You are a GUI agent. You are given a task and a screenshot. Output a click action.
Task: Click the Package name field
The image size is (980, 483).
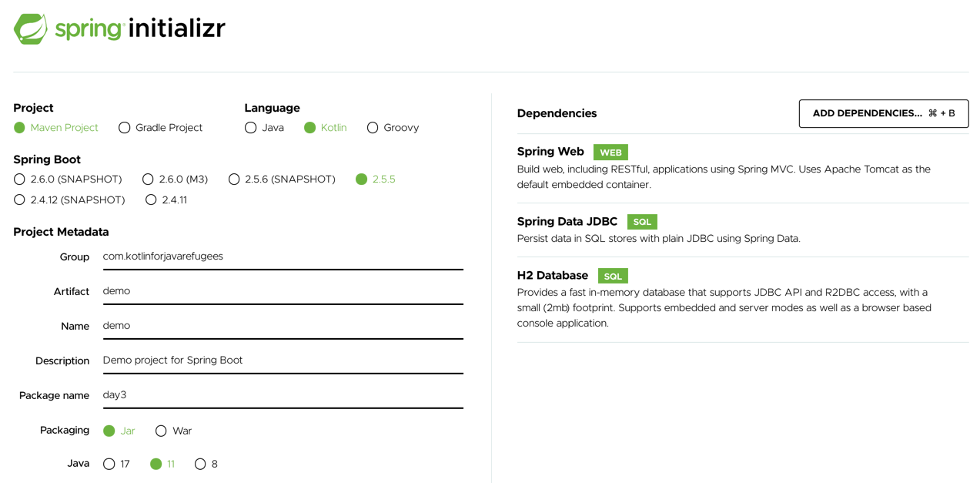tap(283, 396)
